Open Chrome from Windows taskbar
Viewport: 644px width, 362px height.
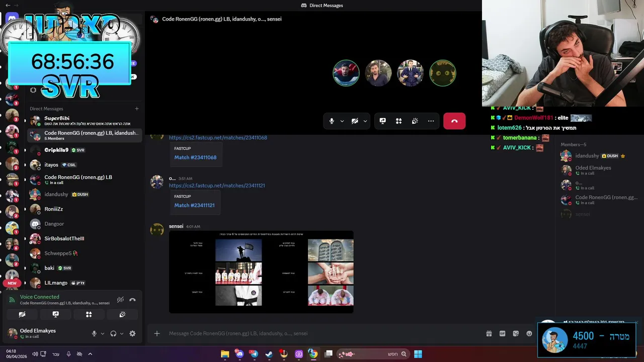click(x=313, y=354)
